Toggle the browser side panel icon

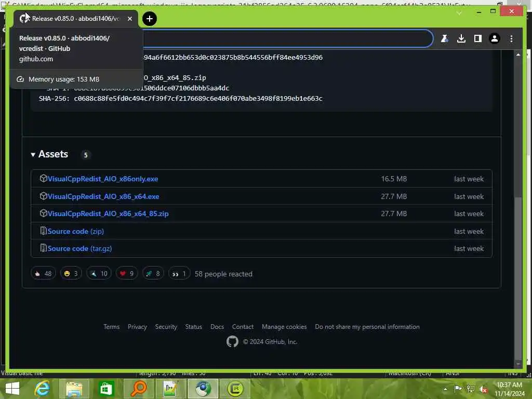point(478,38)
